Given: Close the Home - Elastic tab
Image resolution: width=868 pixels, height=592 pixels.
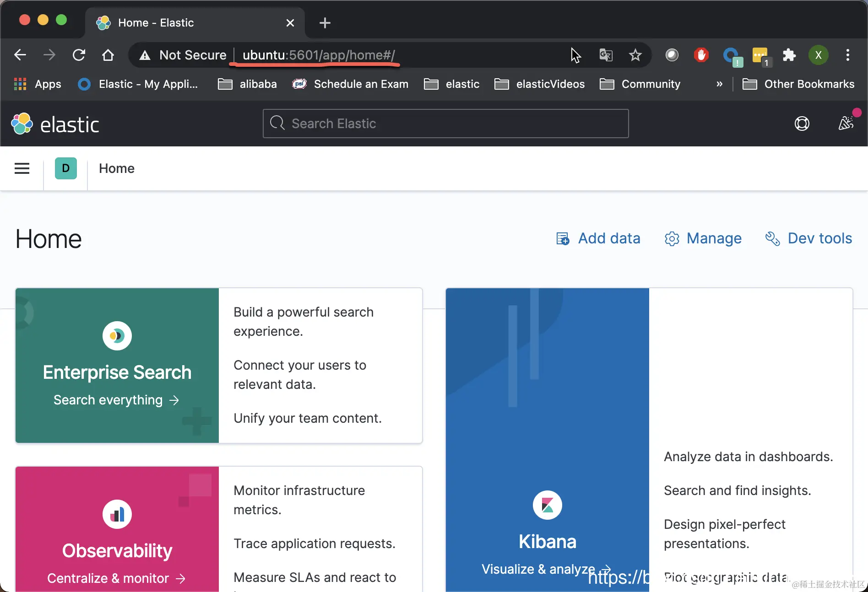Looking at the screenshot, I should click(290, 23).
